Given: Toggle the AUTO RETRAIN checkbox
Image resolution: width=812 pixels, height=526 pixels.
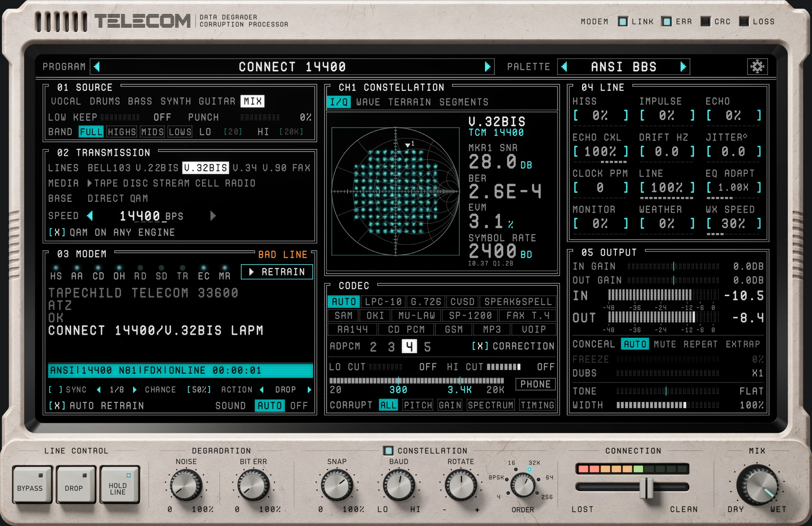Looking at the screenshot, I should tap(57, 405).
